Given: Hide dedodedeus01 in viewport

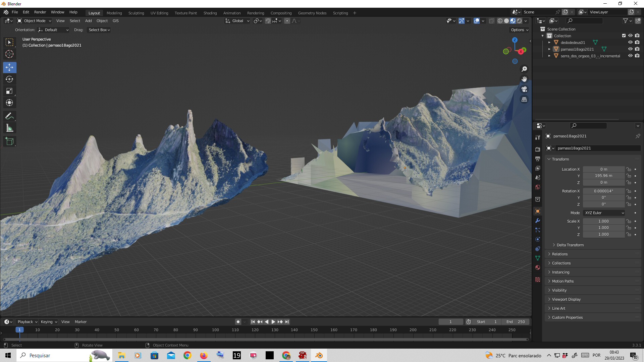Looking at the screenshot, I should 630,42.
